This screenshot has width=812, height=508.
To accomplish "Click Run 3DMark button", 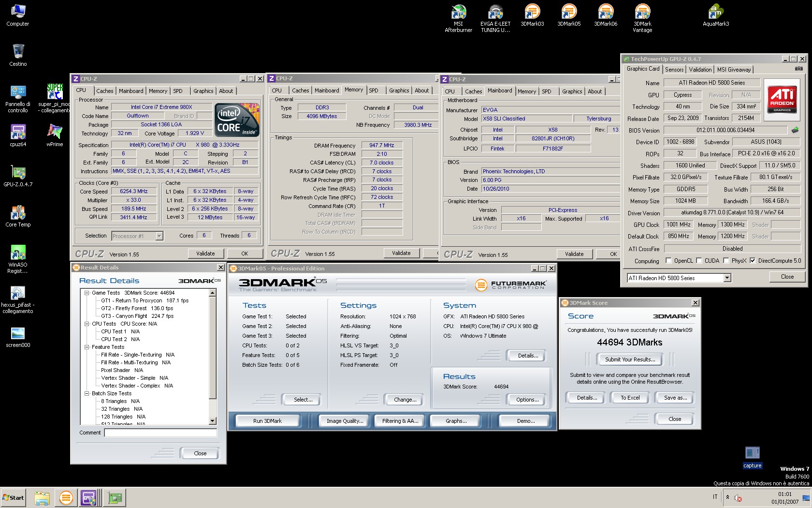I will [x=267, y=421].
